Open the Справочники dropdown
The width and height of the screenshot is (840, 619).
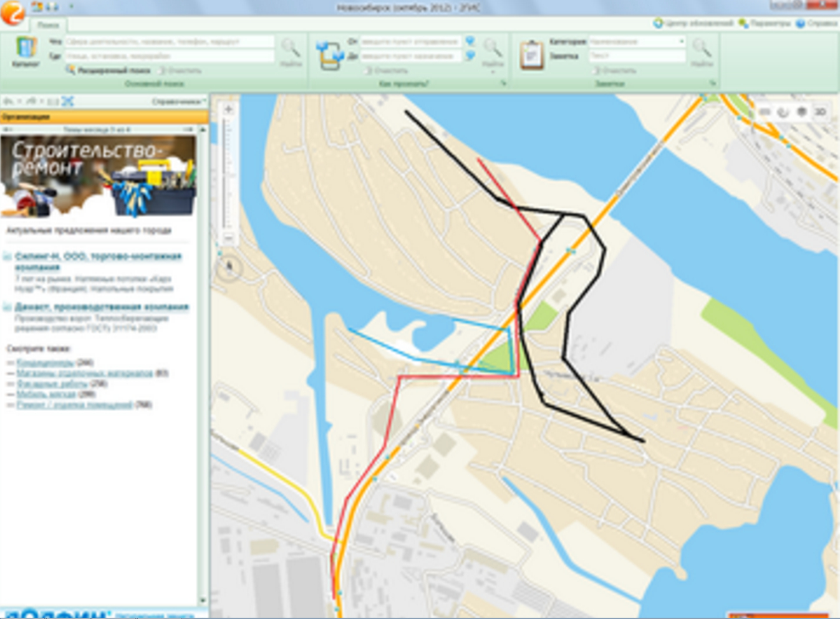(x=178, y=101)
